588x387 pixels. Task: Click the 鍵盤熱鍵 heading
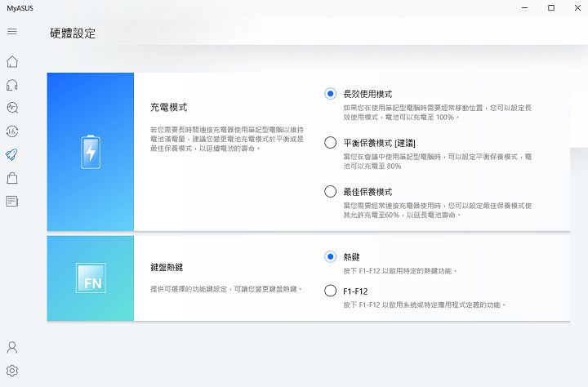click(x=167, y=267)
